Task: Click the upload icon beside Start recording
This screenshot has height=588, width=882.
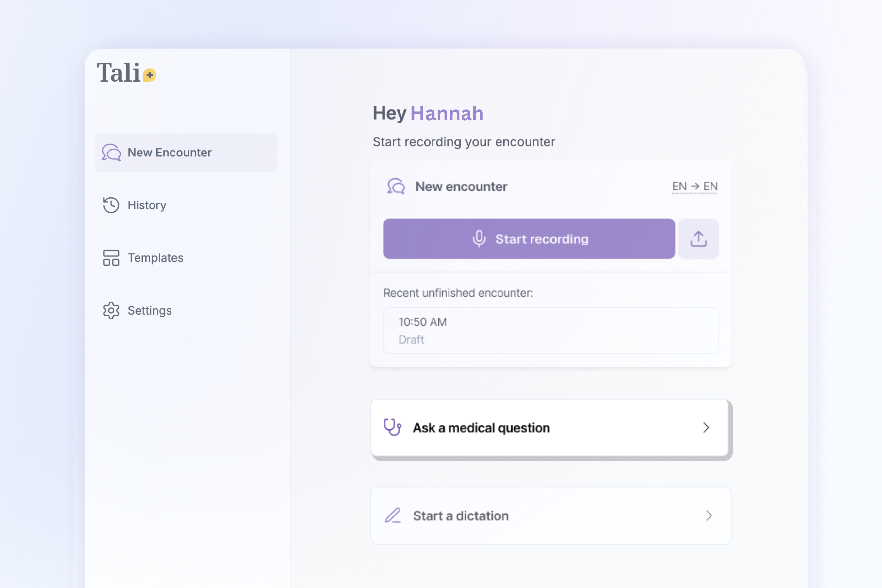Action: pos(698,239)
